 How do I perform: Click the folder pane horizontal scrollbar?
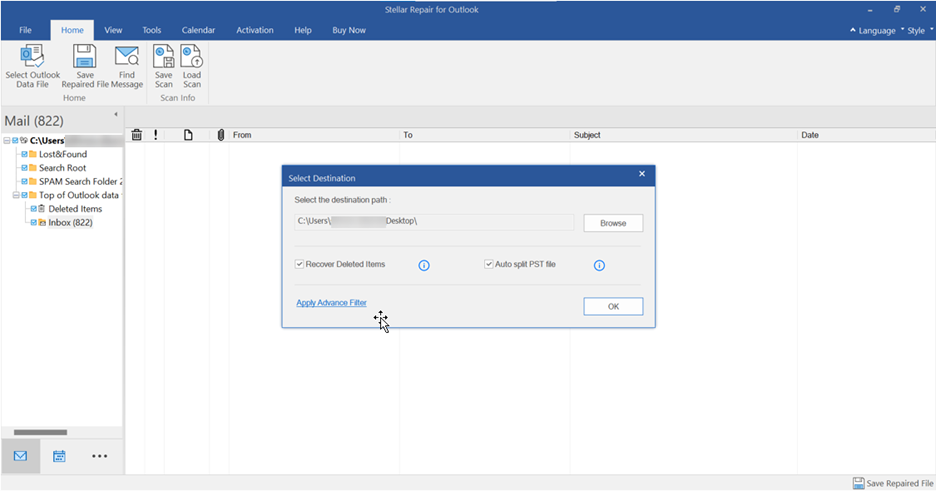pos(40,433)
